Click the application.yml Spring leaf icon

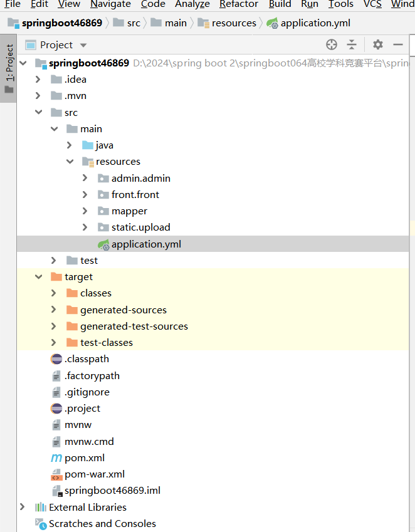(x=103, y=244)
